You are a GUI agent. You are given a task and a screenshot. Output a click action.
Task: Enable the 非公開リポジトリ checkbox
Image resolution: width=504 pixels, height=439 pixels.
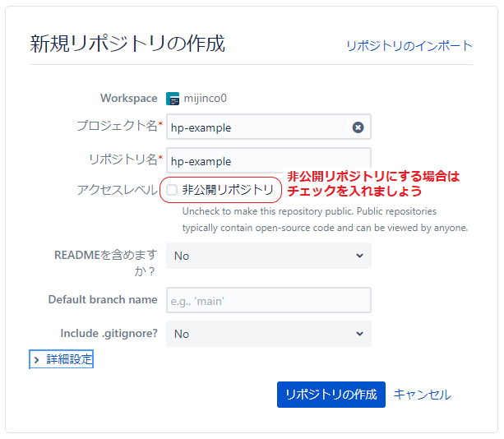coord(172,190)
